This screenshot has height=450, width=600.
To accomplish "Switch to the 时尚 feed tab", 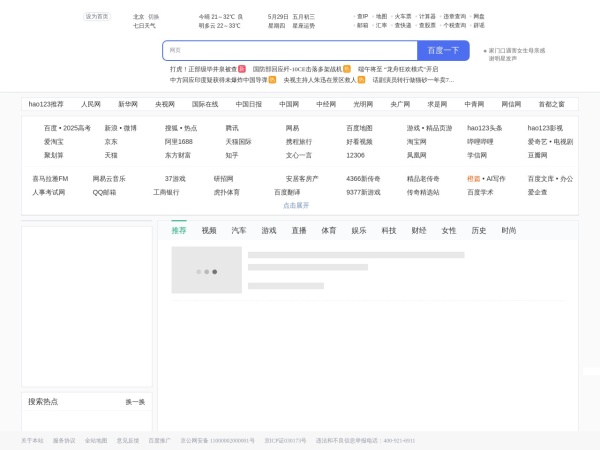I will (509, 230).
